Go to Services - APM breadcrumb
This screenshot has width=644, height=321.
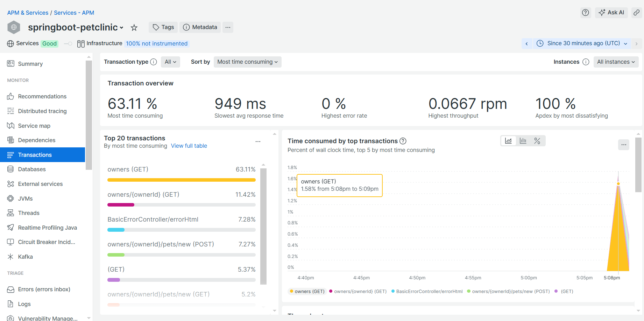click(x=74, y=13)
